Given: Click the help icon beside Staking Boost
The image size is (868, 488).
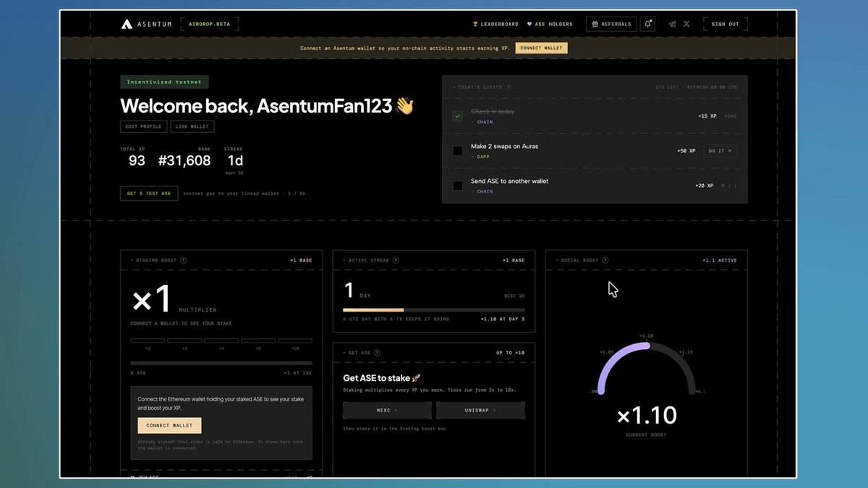Looking at the screenshot, I should click(183, 260).
